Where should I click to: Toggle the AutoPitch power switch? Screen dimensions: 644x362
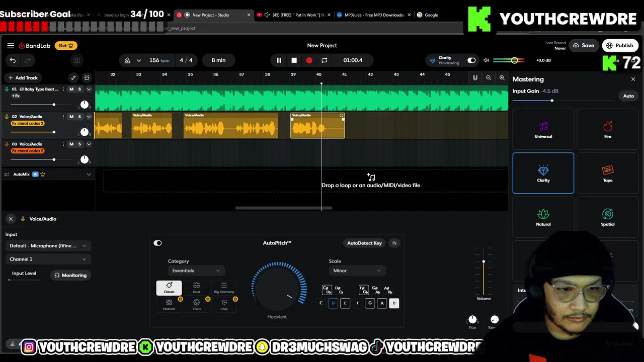tap(157, 243)
